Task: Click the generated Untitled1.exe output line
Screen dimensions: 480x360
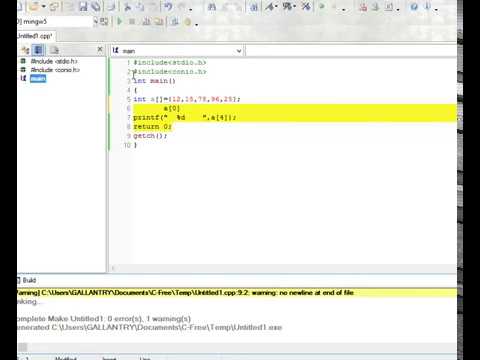Action: coord(150,327)
